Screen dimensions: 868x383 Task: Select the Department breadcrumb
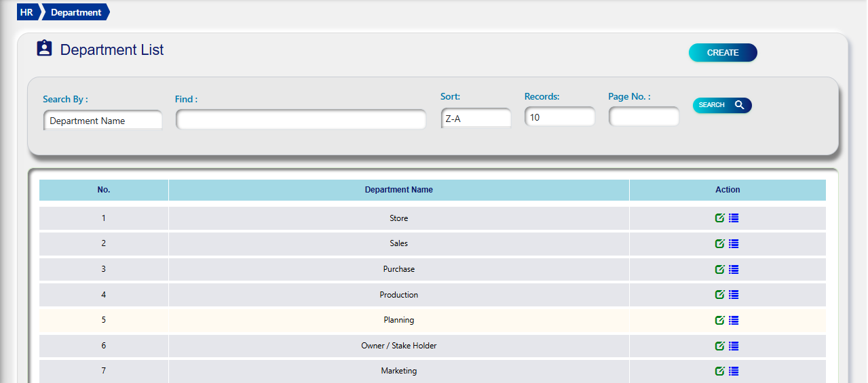click(76, 12)
